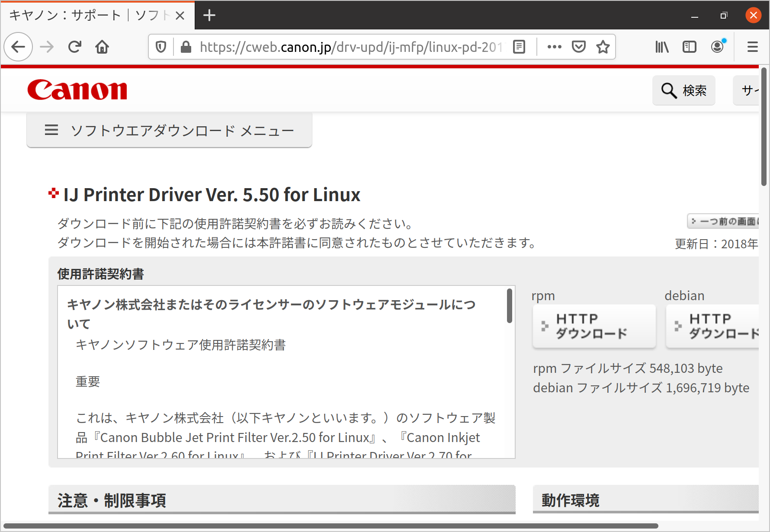Save page to Pocket

(579, 47)
